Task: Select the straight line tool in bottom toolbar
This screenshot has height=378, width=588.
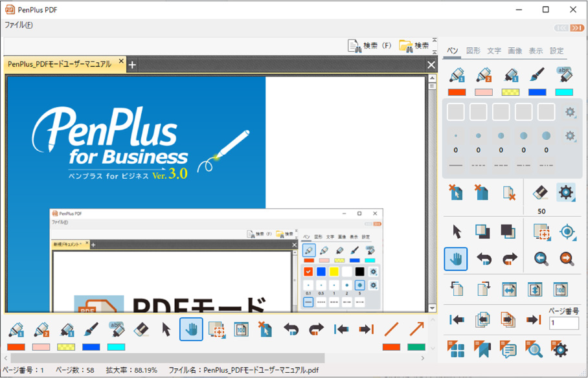Action: tap(392, 329)
